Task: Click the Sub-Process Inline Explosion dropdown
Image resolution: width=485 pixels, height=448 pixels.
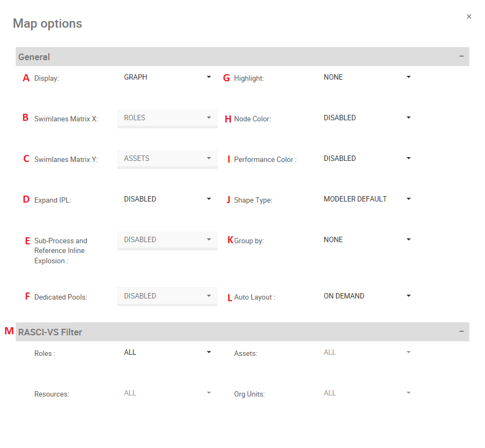Action: click(167, 240)
